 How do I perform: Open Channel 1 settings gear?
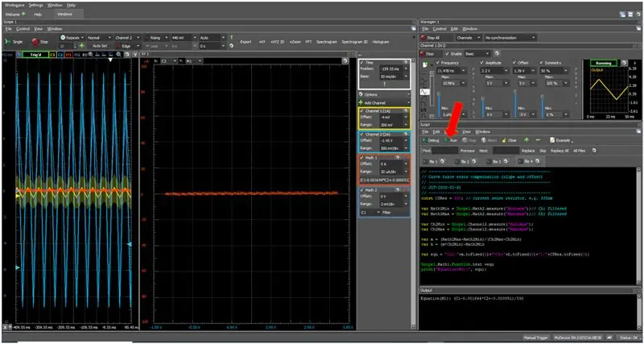[406, 110]
